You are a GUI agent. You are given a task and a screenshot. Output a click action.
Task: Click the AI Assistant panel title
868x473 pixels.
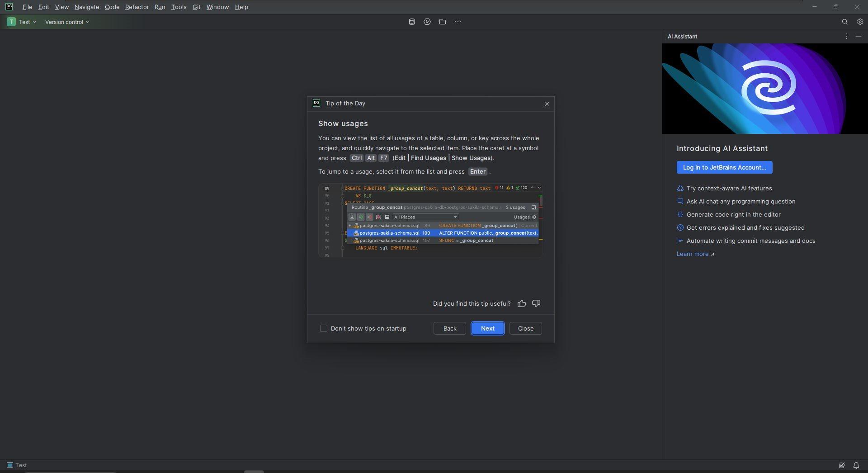[x=682, y=36]
